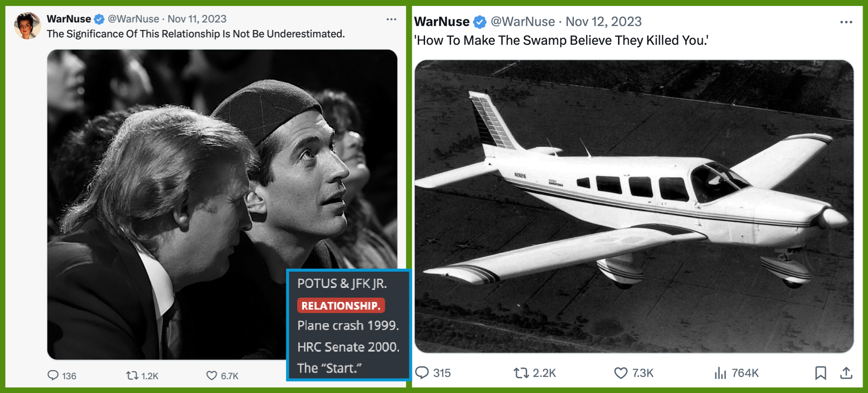Click verified badge on the Nov 12 tweet

click(x=479, y=22)
